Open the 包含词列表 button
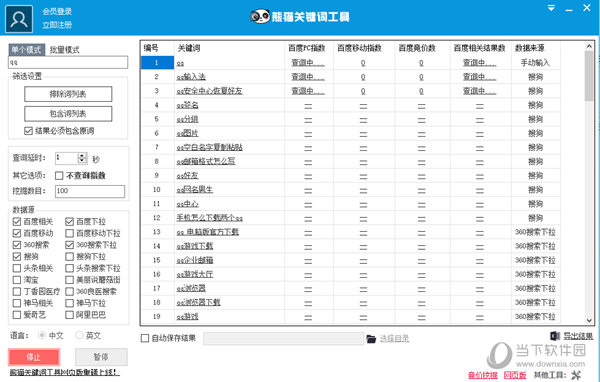600x382 pixels. point(68,114)
